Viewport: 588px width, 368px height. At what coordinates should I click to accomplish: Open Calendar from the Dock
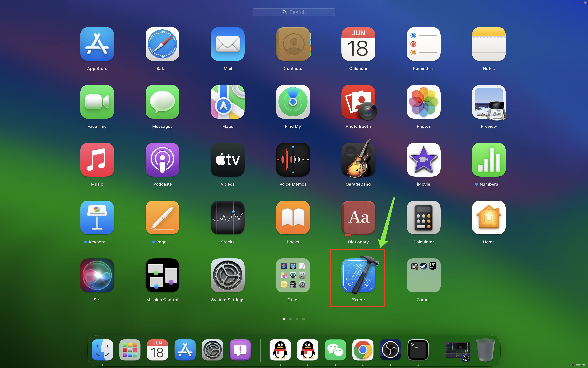(x=157, y=350)
